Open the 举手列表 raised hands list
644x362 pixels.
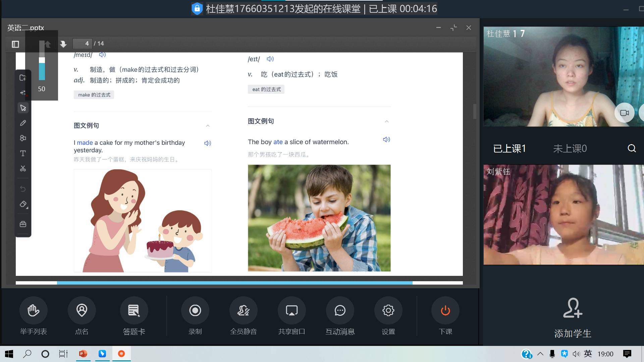point(34,316)
